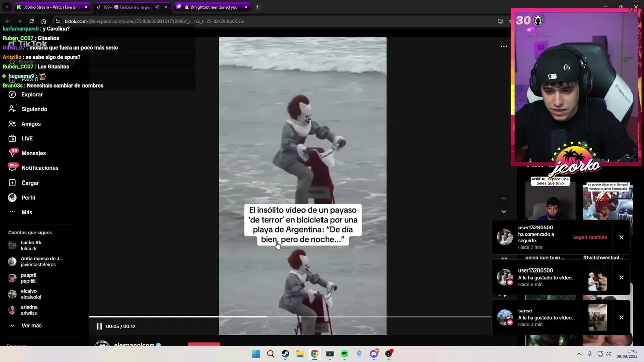Open LIVE section in sidebar

point(27,138)
